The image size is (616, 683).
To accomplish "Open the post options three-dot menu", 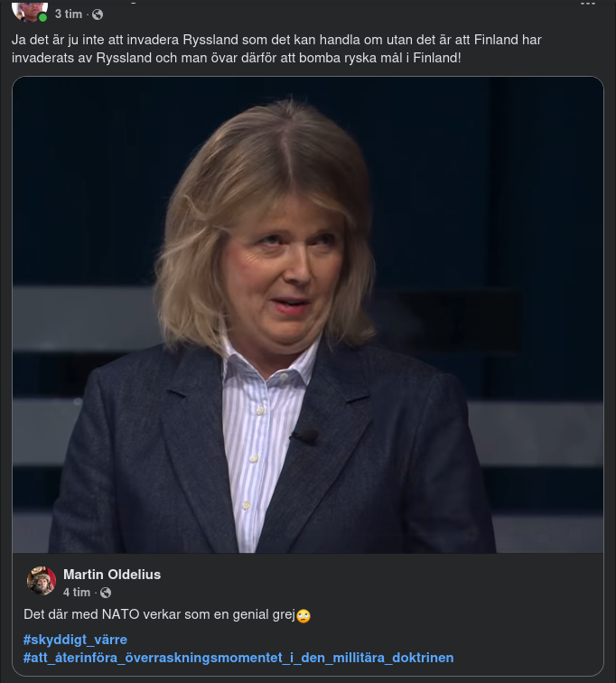I will tap(590, 4).
